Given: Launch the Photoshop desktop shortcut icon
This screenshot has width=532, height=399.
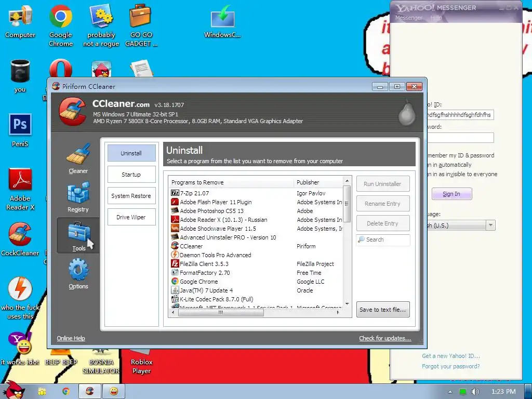Looking at the screenshot, I should coord(20,130).
